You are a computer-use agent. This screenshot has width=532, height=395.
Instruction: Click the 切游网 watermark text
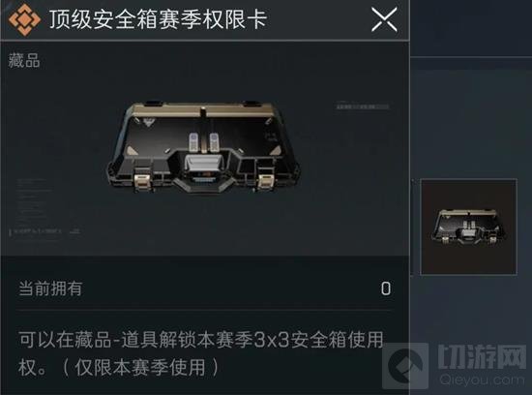[x=482, y=356]
